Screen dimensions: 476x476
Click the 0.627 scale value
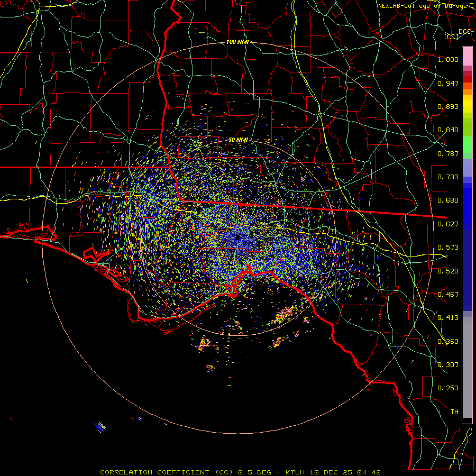click(x=448, y=224)
